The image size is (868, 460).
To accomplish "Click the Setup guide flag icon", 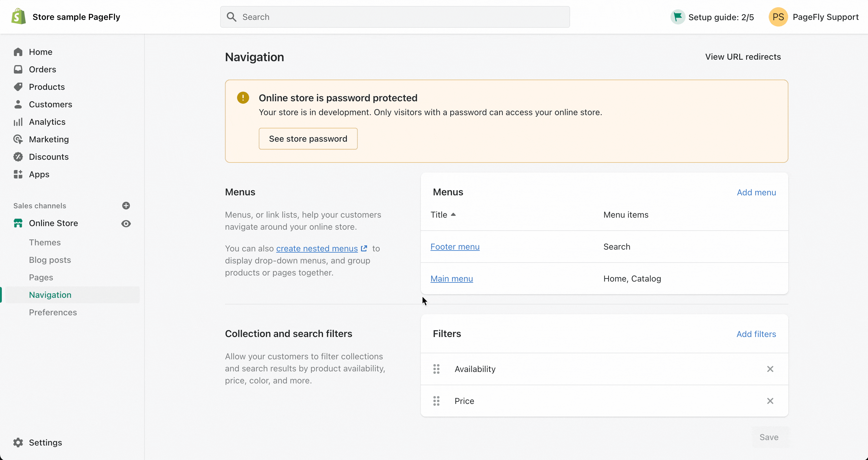I will coord(678,17).
